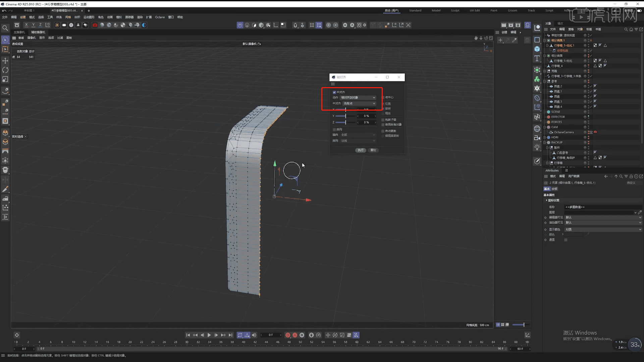Screen dimensions: 644x362
Task: Click Autokeying red button in timeline
Action: pos(295,335)
